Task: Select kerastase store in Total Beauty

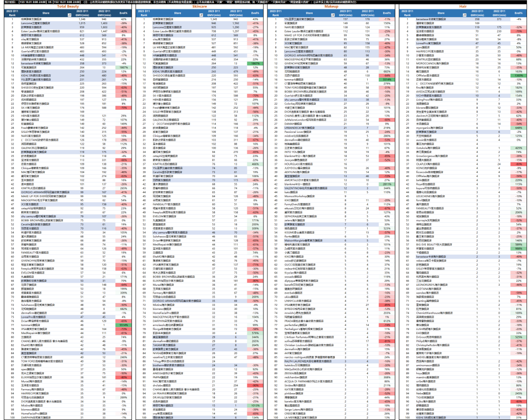Action: point(36,63)
